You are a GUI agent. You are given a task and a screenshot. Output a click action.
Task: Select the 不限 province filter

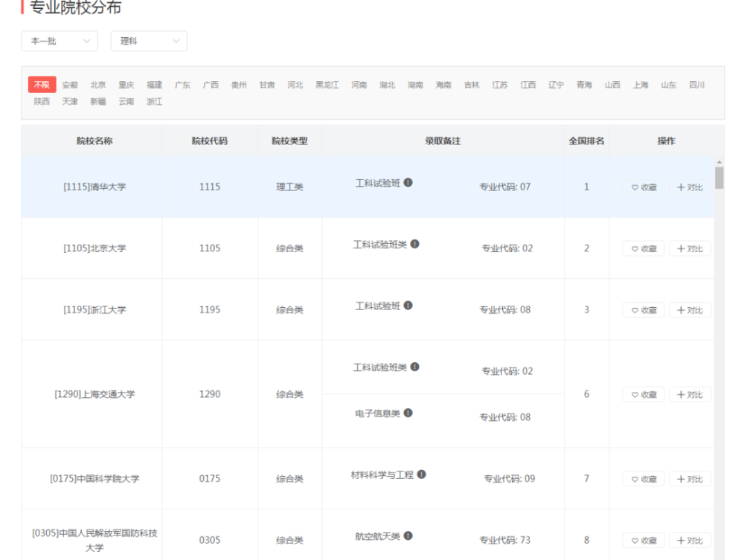point(41,84)
